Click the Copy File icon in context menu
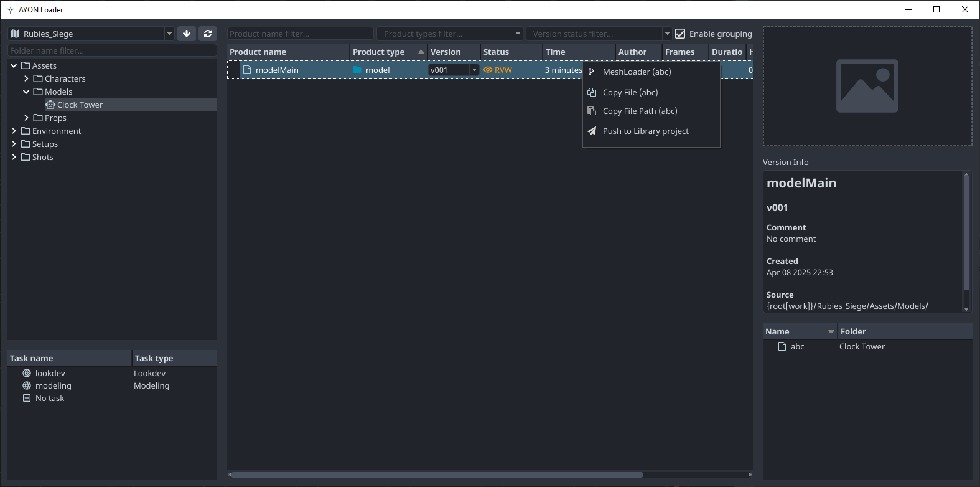The height and width of the screenshot is (487, 980). point(592,92)
